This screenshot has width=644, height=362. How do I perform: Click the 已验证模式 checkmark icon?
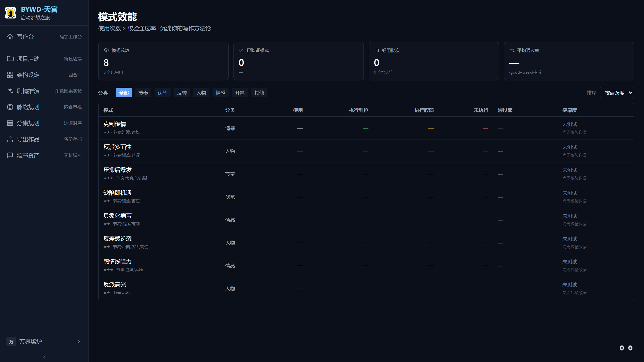241,50
